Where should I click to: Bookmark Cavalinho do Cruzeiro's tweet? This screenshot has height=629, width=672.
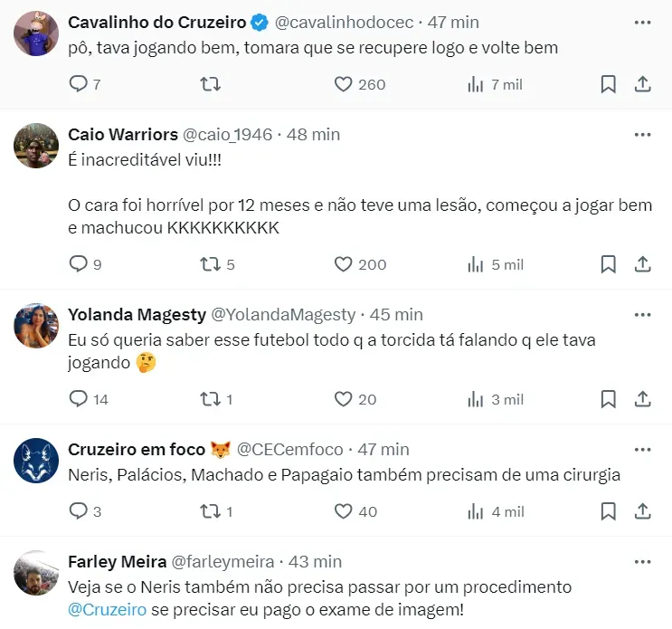[609, 84]
